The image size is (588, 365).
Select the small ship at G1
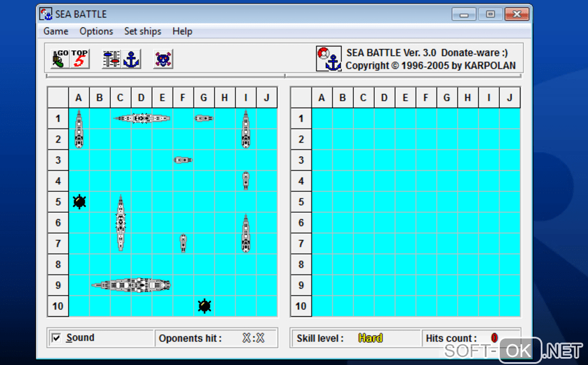tap(203, 118)
